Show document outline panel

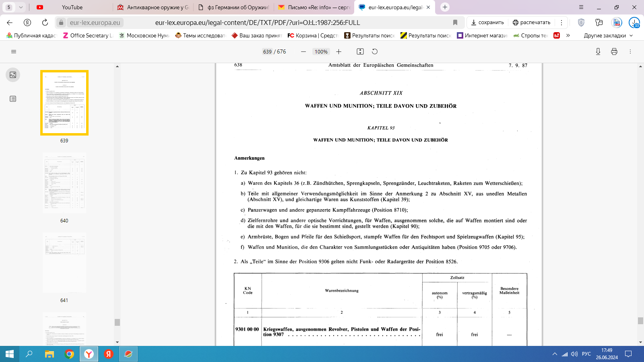click(x=13, y=99)
